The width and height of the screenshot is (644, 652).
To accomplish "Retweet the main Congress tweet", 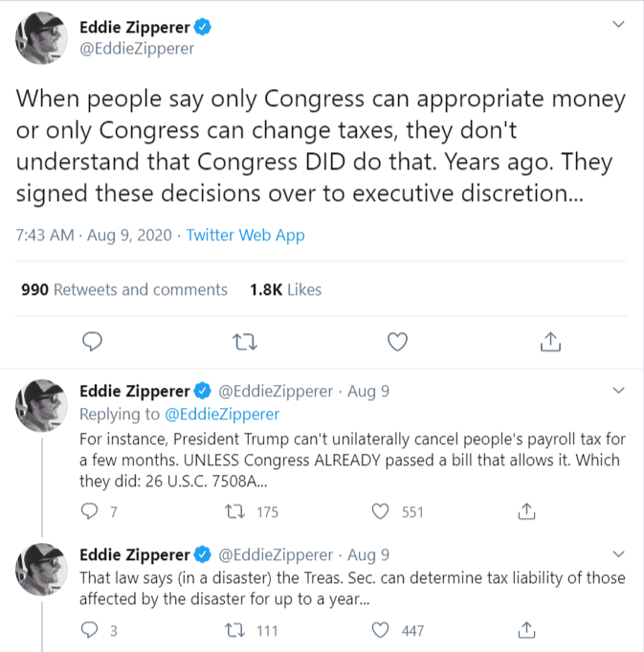I will (244, 341).
